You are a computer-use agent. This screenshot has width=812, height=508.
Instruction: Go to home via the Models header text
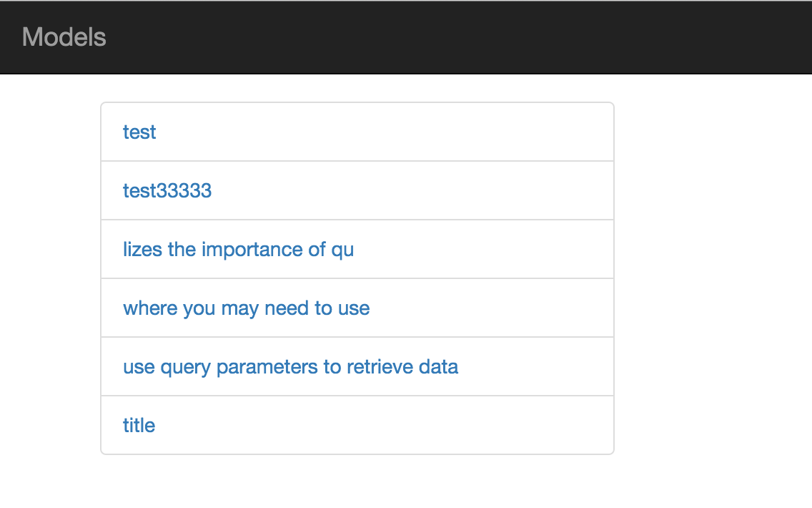(x=64, y=37)
